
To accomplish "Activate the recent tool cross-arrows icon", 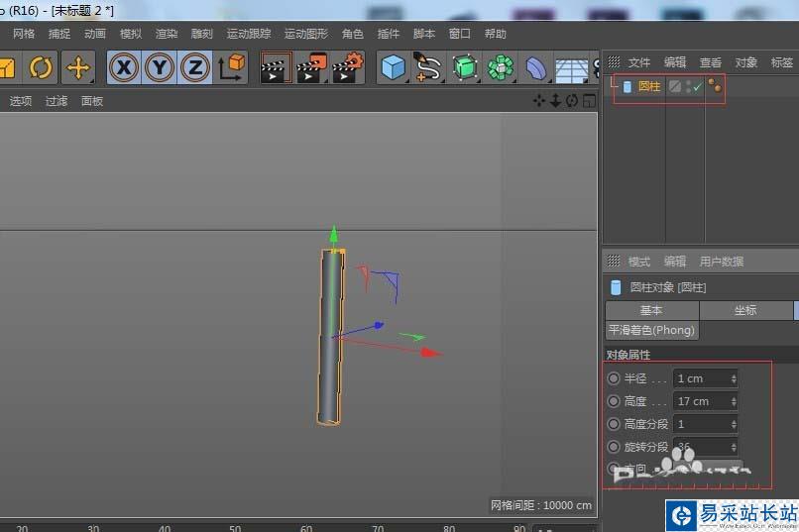I will tap(78, 67).
